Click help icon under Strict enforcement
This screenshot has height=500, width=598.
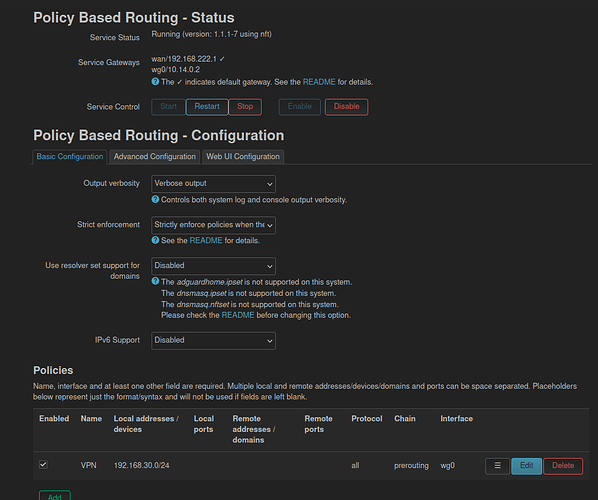tap(155, 240)
